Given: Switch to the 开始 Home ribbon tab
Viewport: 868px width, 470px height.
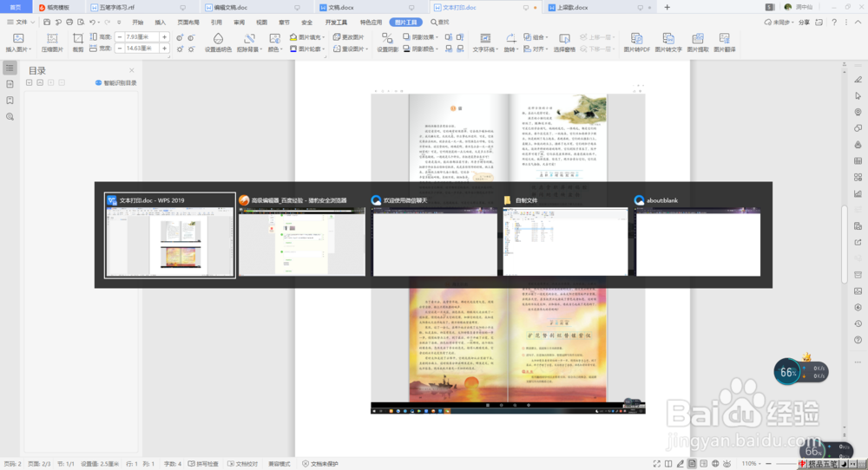Looking at the screenshot, I should pos(138,23).
